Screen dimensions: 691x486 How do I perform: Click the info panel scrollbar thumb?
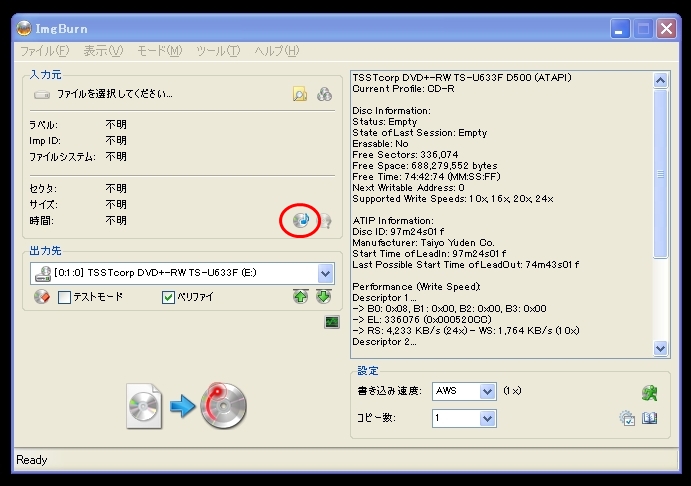pos(660,174)
